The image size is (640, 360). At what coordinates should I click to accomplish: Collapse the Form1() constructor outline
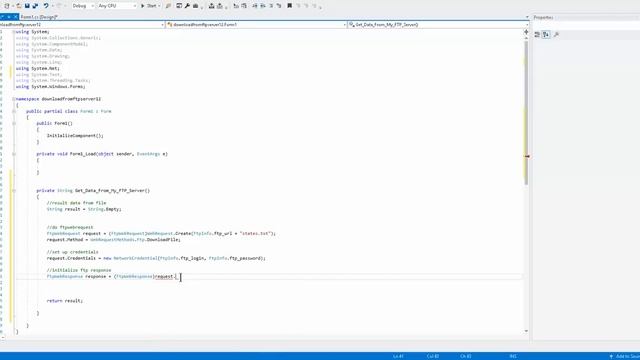point(14,123)
